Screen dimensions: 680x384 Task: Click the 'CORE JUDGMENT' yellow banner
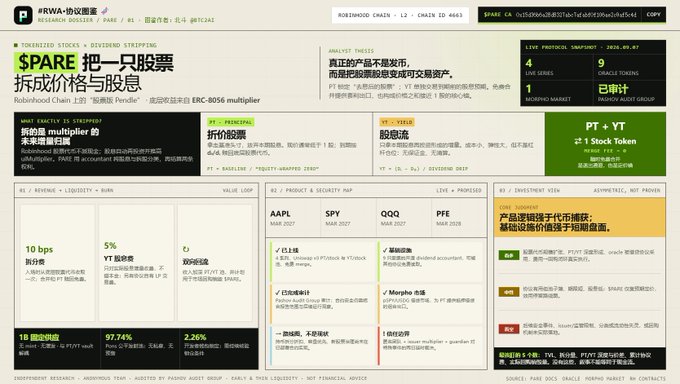click(579, 217)
